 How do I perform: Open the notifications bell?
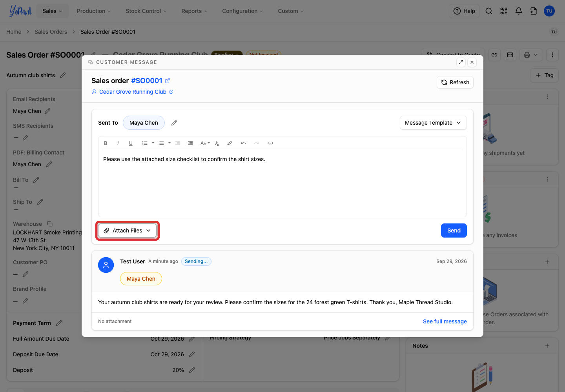(519, 11)
